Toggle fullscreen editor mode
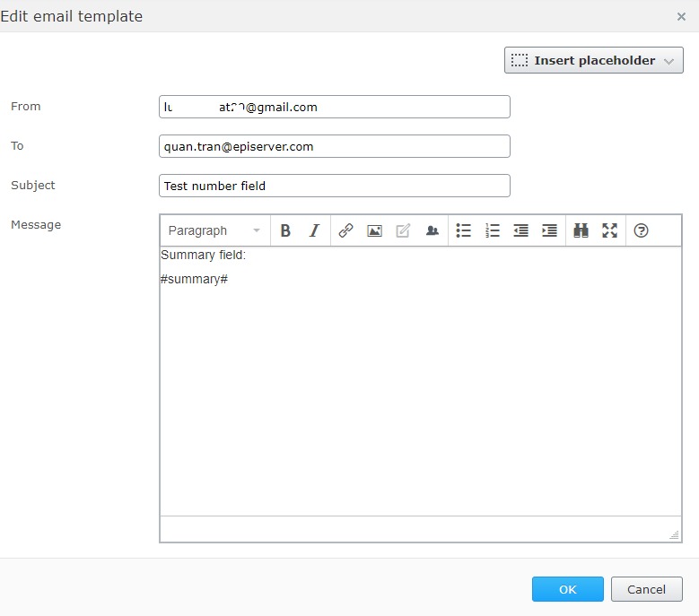 point(609,230)
